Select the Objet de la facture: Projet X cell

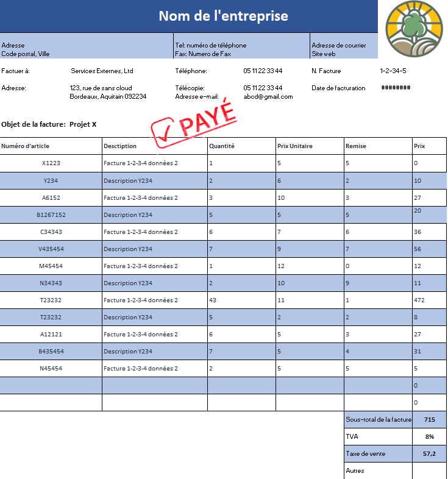(49, 124)
